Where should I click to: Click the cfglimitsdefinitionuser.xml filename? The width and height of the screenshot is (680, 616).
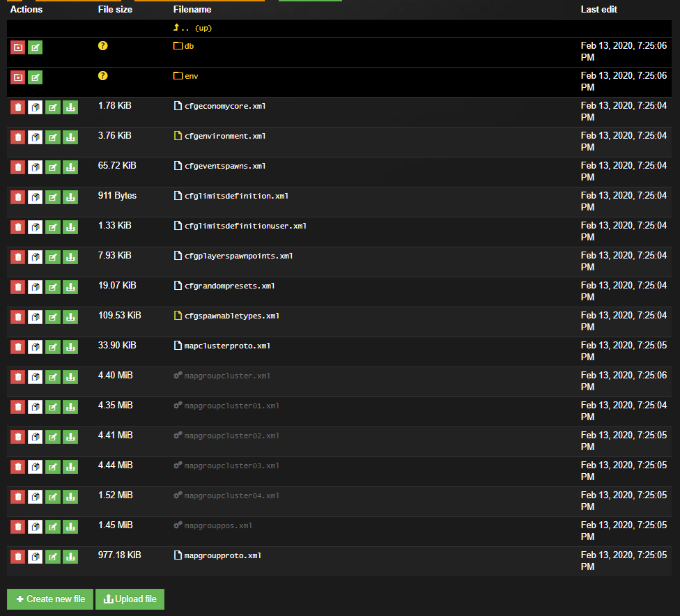click(x=245, y=226)
